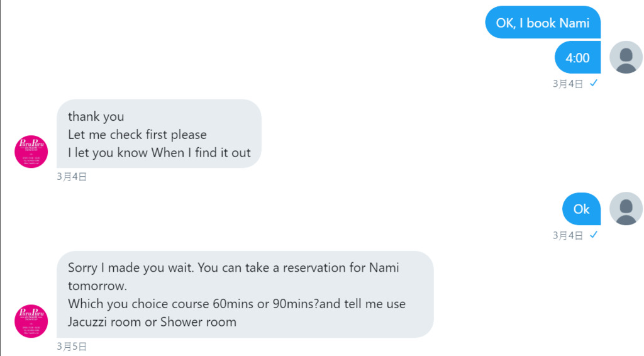Click the 3月4日 timestamp below the "thank you" message
This screenshot has height=356, width=644.
[x=72, y=177]
